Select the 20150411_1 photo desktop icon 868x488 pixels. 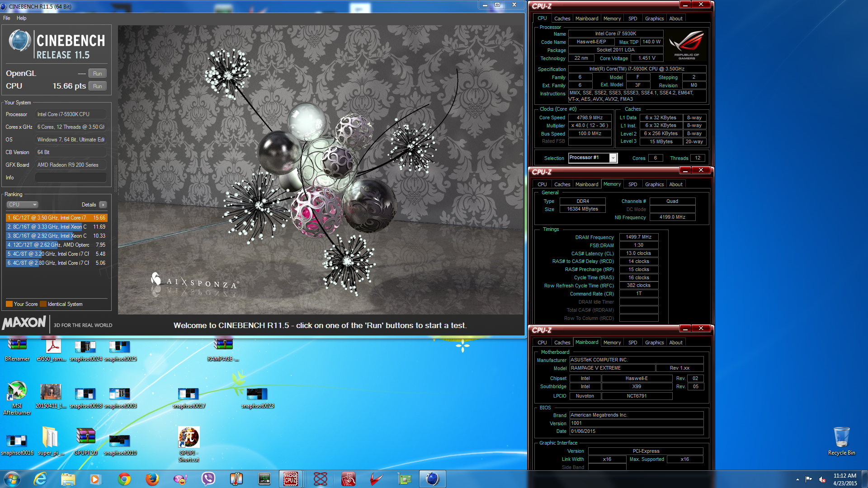click(51, 396)
